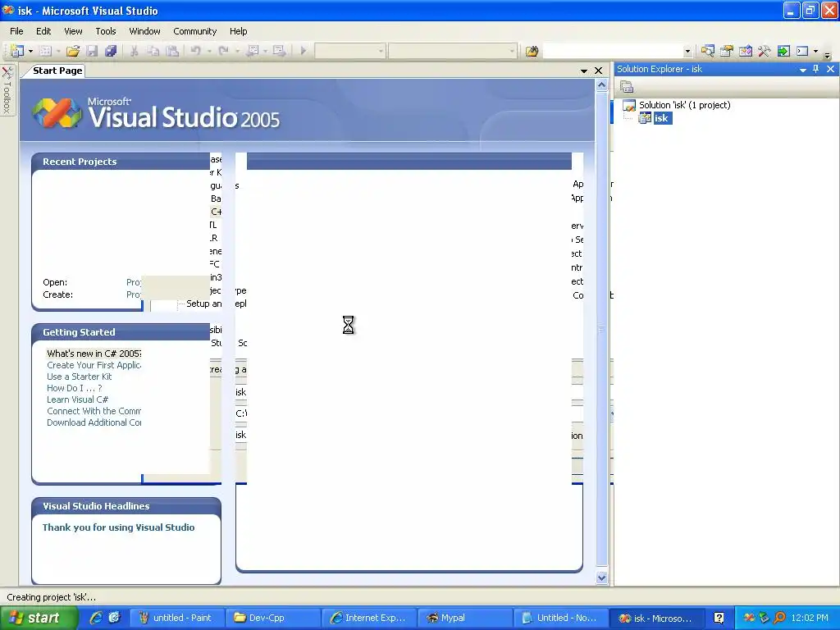Open Solution Explorer window position dropdown
Image resolution: width=840 pixels, height=630 pixels.
tap(803, 70)
